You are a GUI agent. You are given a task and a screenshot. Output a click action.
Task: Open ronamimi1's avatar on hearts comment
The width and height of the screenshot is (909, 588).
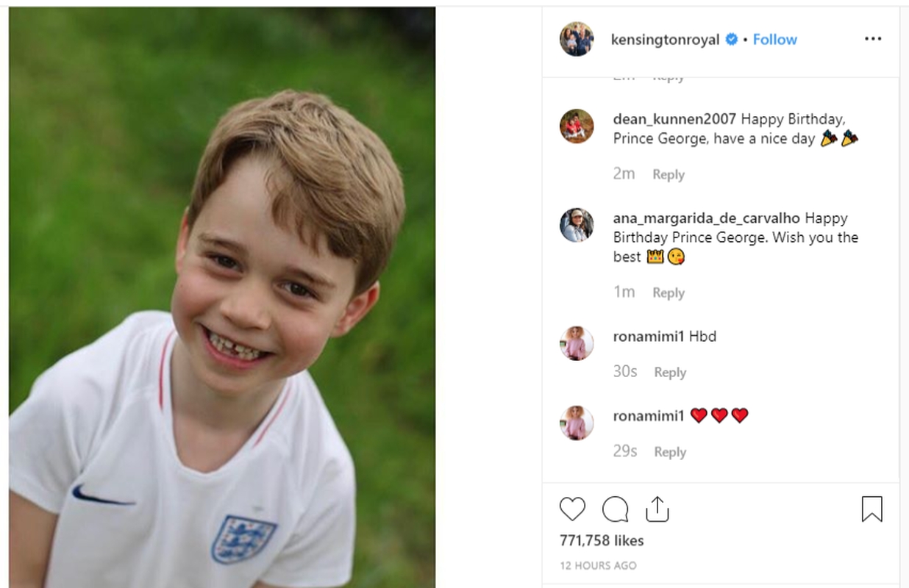pos(577,423)
